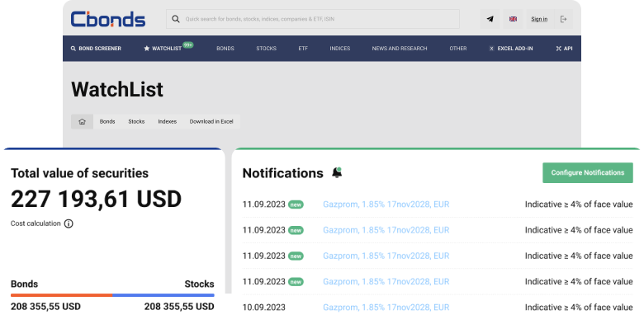Focus the quick search input field
Viewport: 644px width, 329px height.
(313, 19)
